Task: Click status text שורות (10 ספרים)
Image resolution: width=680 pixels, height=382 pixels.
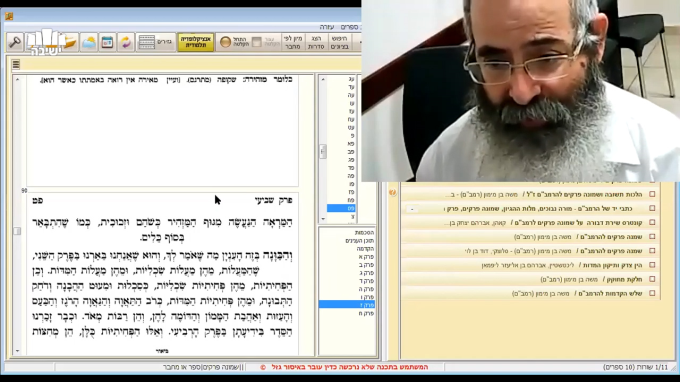Action: [x=635, y=367]
